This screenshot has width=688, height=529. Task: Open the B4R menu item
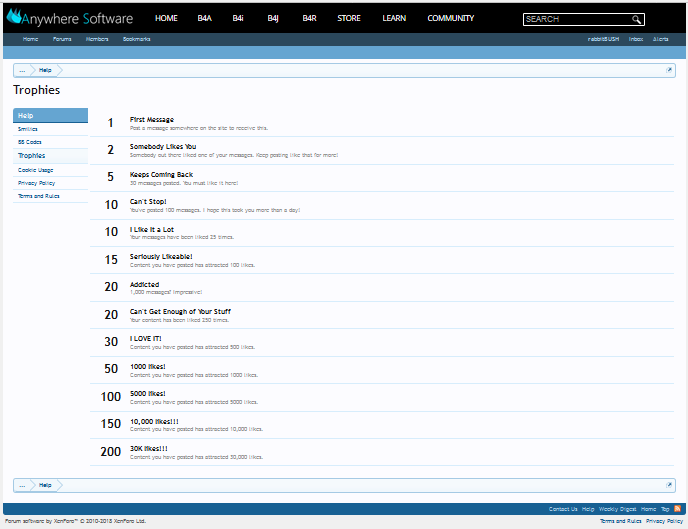point(309,18)
